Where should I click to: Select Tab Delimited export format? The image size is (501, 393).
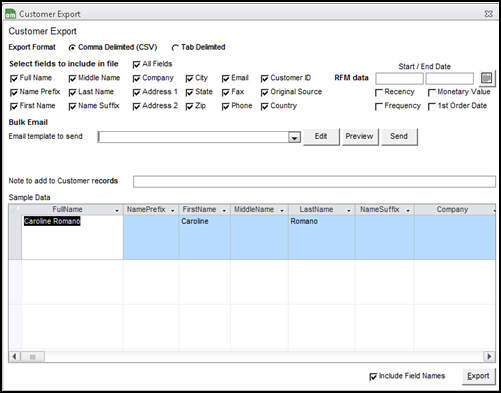[175, 48]
